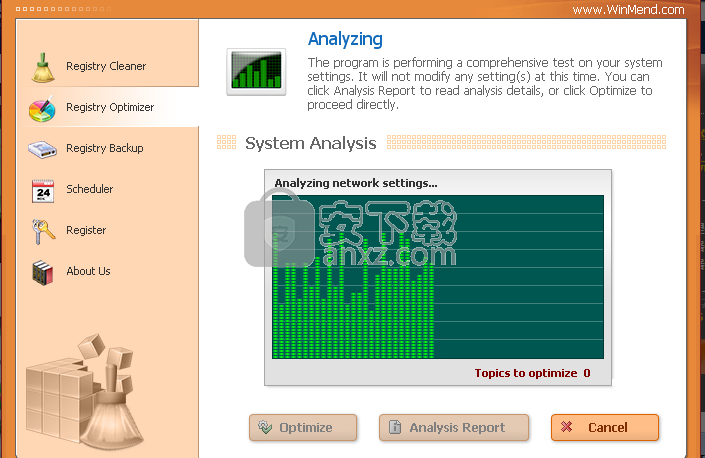Open the Analysis Report button

point(456,428)
